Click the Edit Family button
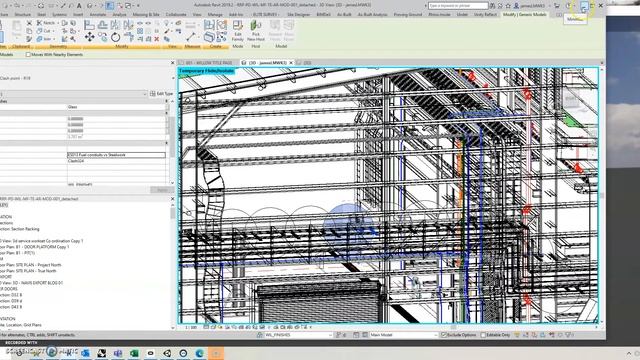640x360 pixels. [x=238, y=31]
